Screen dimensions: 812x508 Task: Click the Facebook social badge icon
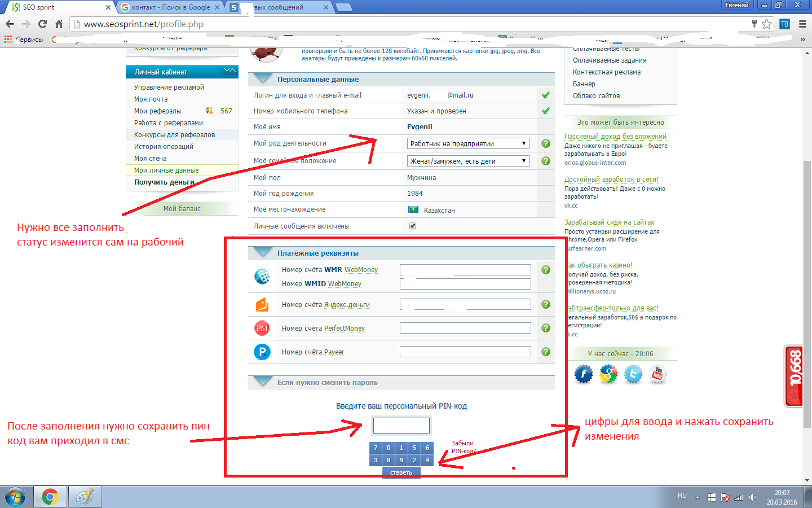[x=583, y=374]
